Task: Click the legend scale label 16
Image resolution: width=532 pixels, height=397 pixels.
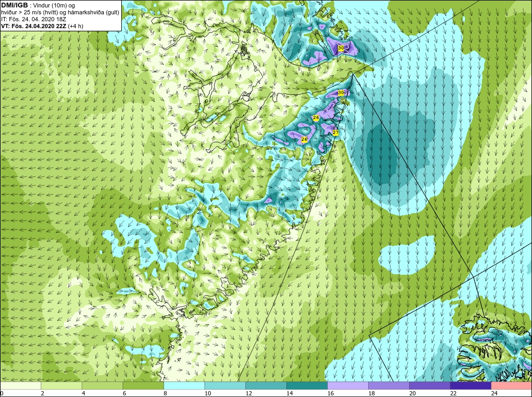Action: pyautogui.click(x=330, y=393)
